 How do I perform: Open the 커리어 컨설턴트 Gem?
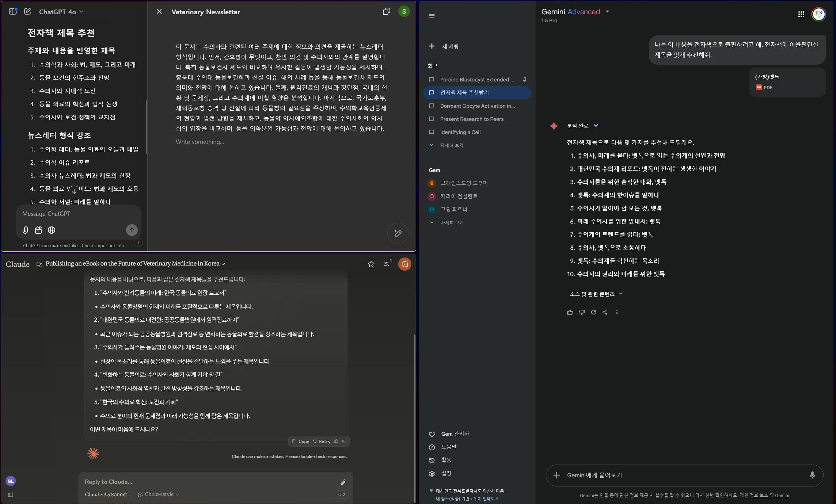477,196
